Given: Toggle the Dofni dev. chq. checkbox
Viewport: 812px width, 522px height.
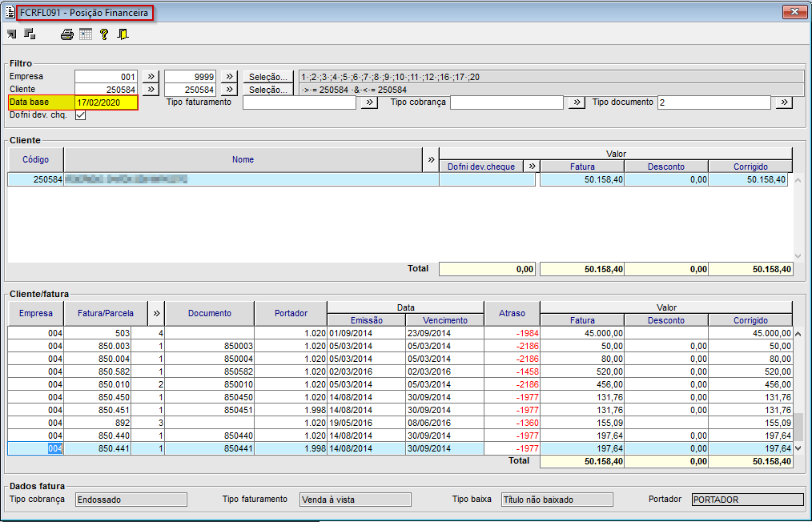Looking at the screenshot, I should (80, 115).
